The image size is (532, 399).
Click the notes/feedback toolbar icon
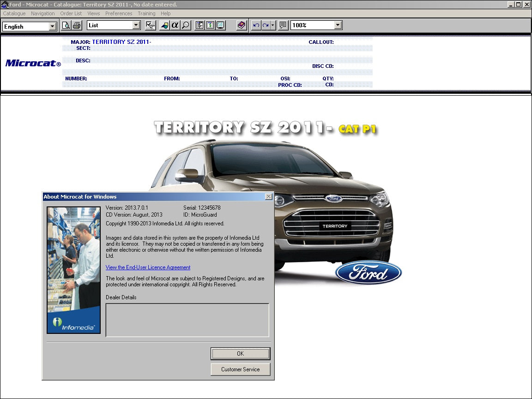click(283, 25)
